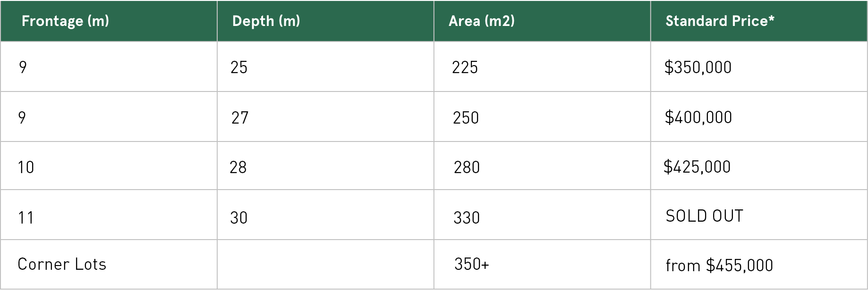Image resolution: width=868 pixels, height=291 pixels.
Task: Click the from $455,000 price cell
Action: tap(719, 266)
